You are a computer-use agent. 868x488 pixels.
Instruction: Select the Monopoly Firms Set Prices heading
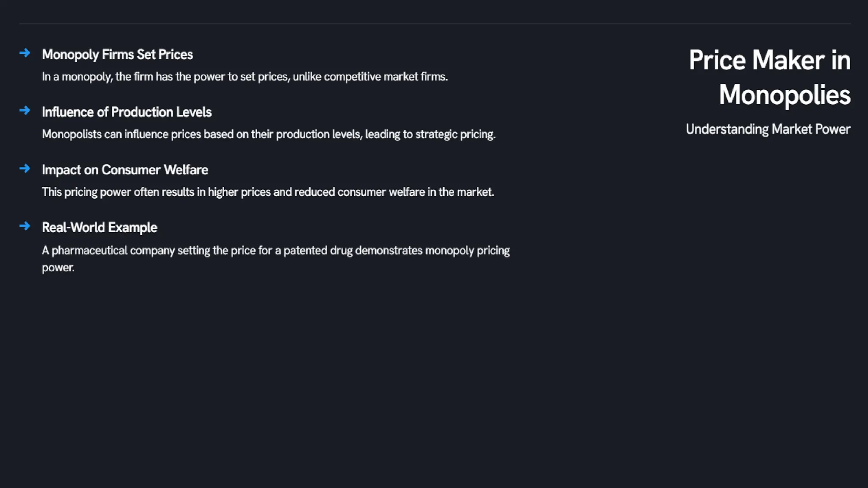click(x=117, y=55)
